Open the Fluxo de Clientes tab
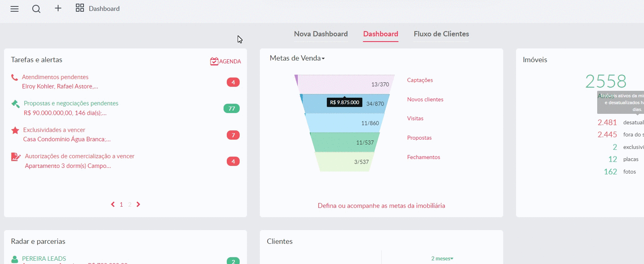The image size is (644, 264). tap(441, 34)
